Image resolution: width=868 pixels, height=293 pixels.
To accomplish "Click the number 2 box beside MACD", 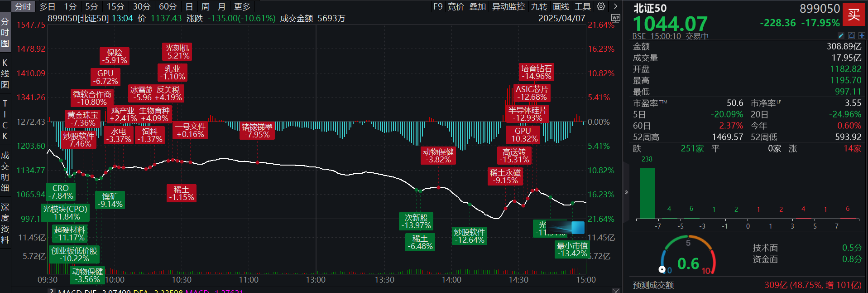I will (x=52, y=291).
